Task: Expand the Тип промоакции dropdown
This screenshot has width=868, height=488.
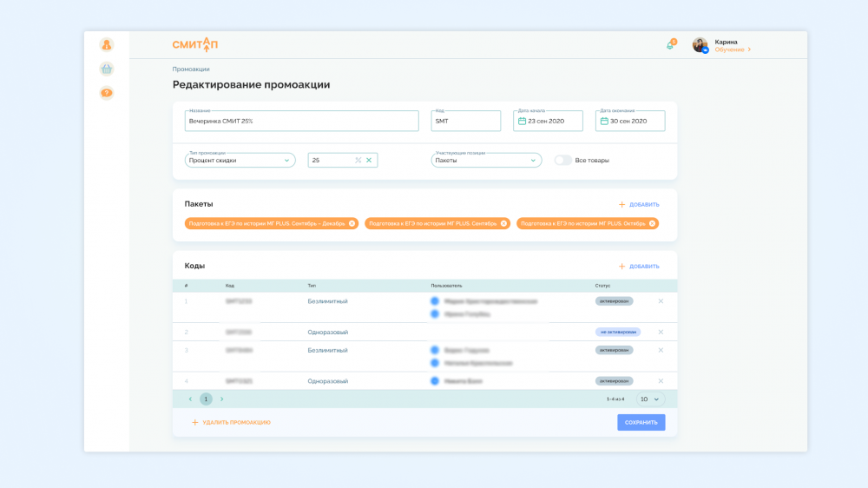Action: coord(240,160)
